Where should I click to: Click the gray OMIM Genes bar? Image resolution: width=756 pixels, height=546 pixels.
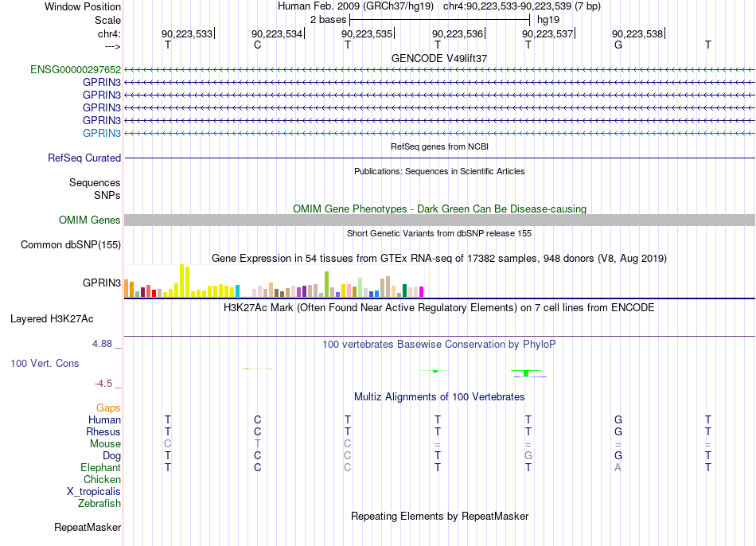439,220
